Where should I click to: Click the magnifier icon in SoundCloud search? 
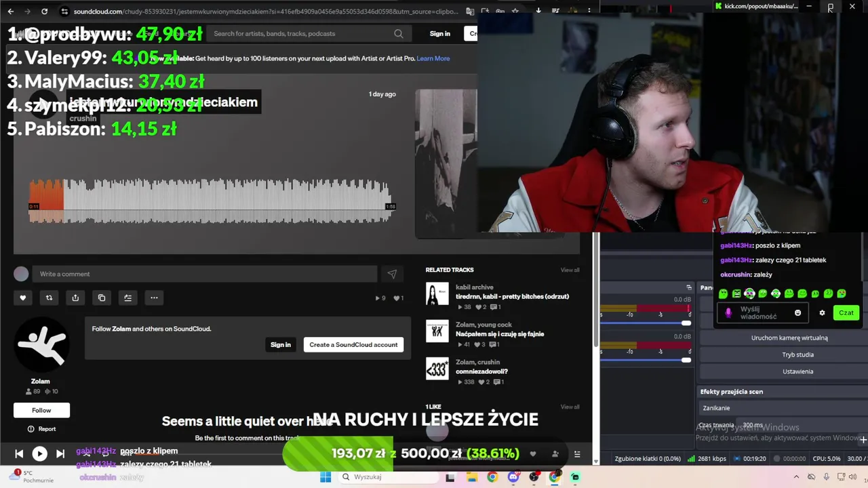(399, 33)
